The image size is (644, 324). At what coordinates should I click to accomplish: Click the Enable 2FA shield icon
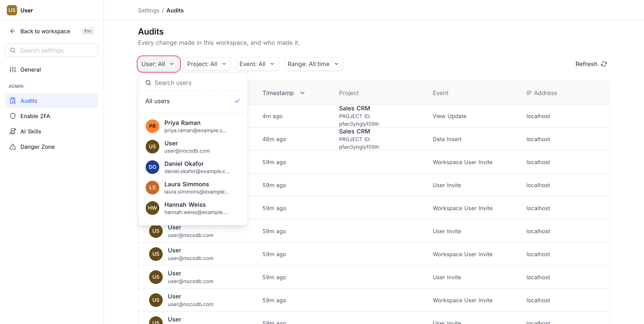coord(13,116)
